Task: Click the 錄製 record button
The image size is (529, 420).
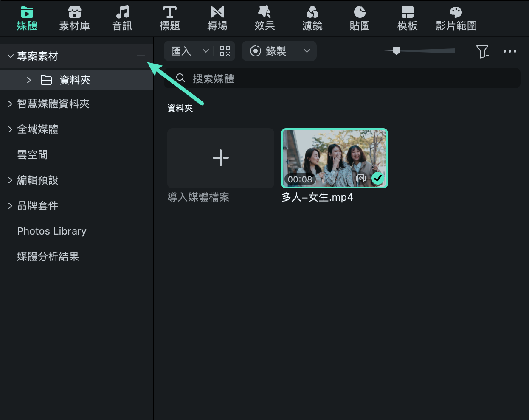Action: pos(268,51)
